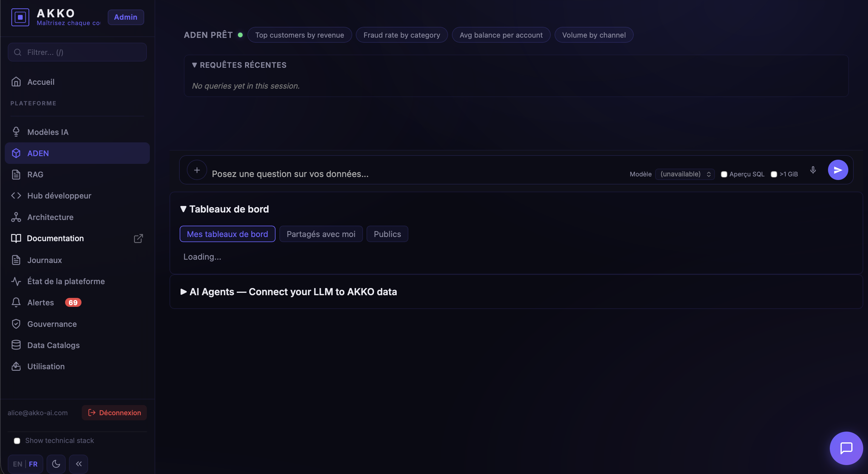The image size is (868, 474).
Task: Click the Data Catalogs database icon
Action: pos(16,345)
